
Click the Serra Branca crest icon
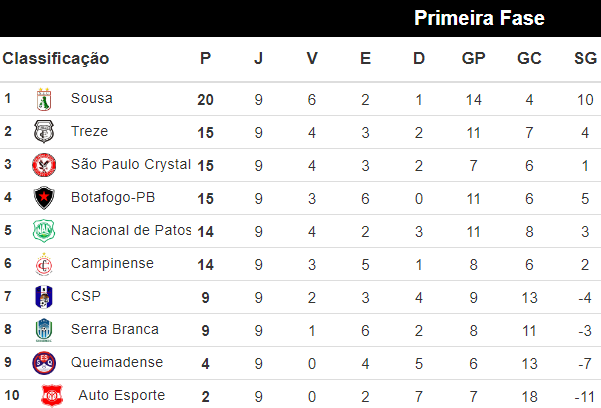point(43,330)
